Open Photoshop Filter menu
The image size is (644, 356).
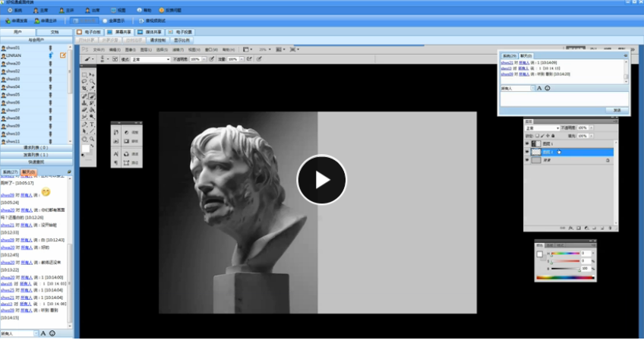tap(178, 49)
